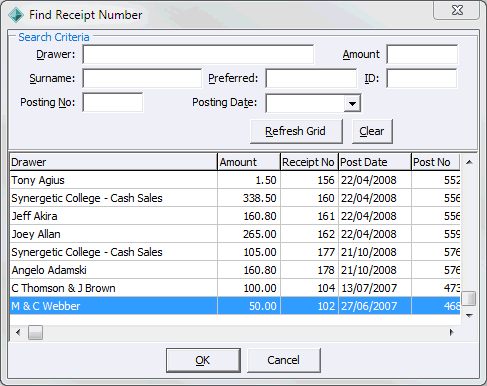This screenshot has width=487, height=386.
Task: Pick the Joey Allan receipt row
Action: pos(235,234)
